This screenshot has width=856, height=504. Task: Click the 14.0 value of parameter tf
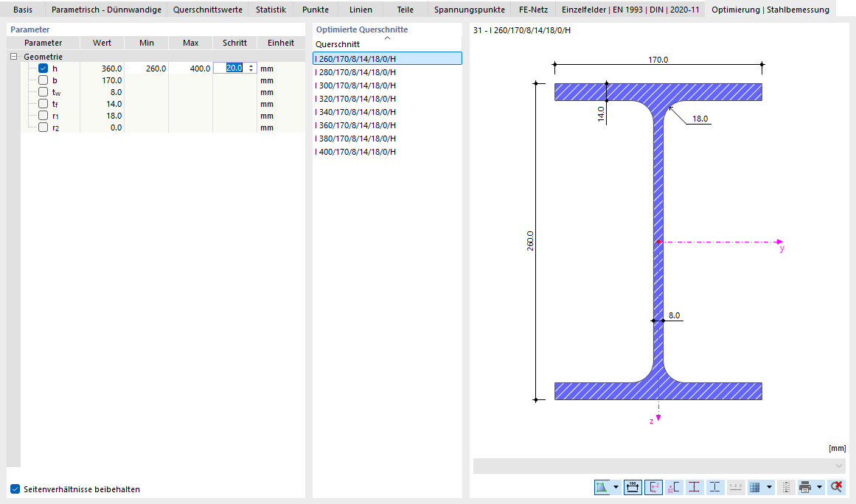102,104
